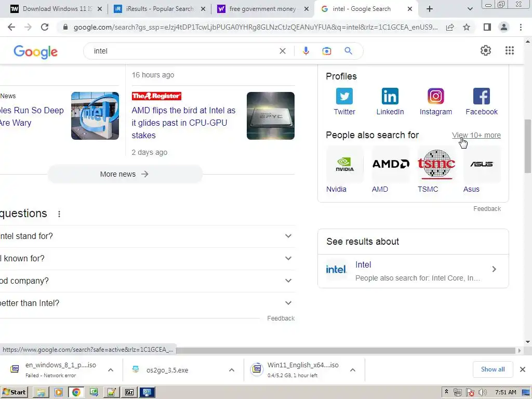The width and height of the screenshot is (532, 399).
Task: Select the Asus logo thumbnail
Action: click(482, 164)
